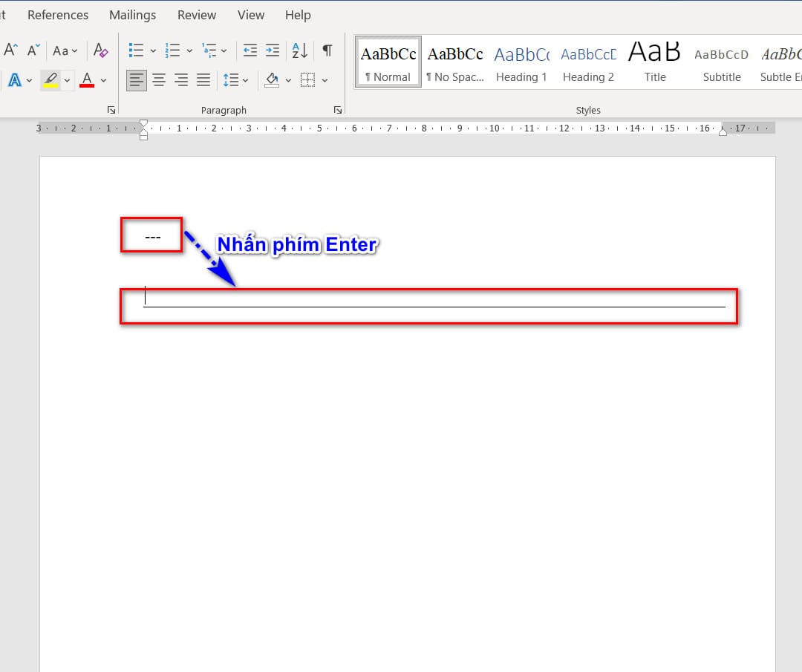Decrease the paragraph indent
The height and width of the screenshot is (672, 802).
[x=250, y=50]
